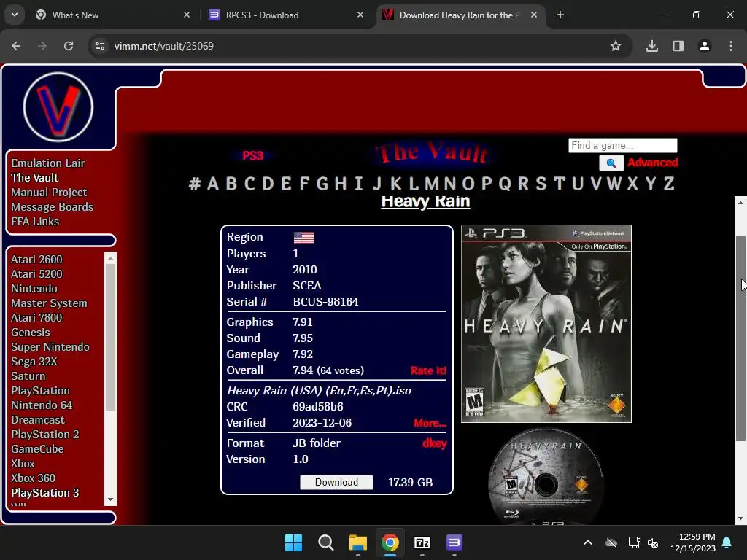Screen dimensions: 747x560
Task: Click the systems list scrollbar down arrow
Action: (111, 499)
